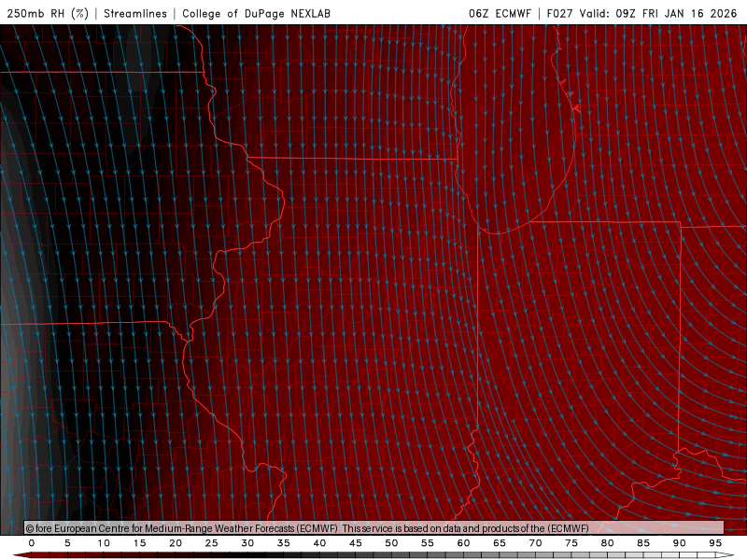Select the "80" colorbar scale label
The width and height of the screenshot is (747, 560).
tap(608, 543)
